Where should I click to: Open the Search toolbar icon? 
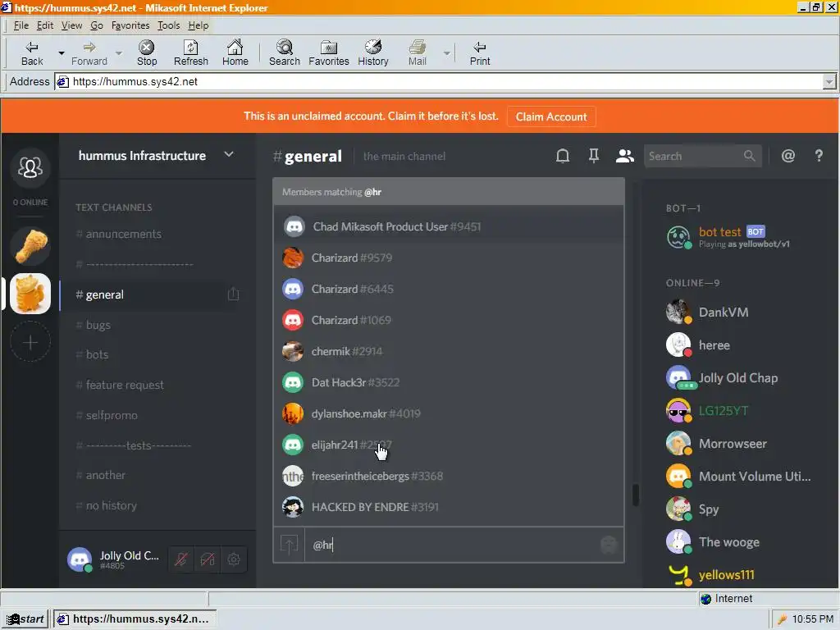(x=285, y=53)
